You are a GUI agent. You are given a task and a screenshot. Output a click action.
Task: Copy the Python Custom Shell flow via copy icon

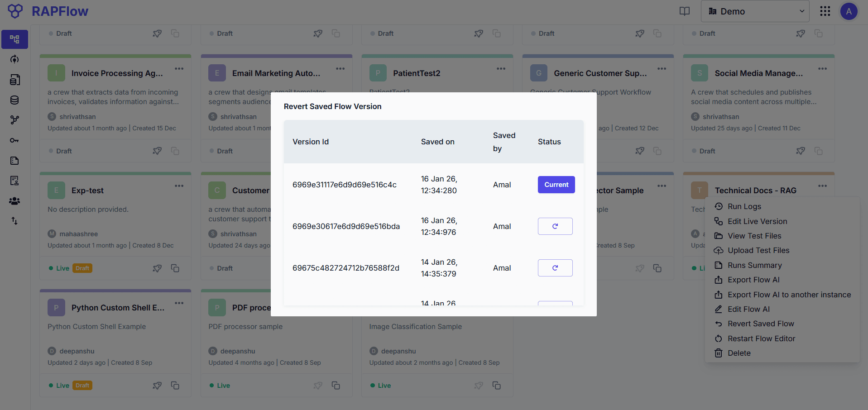tap(175, 385)
